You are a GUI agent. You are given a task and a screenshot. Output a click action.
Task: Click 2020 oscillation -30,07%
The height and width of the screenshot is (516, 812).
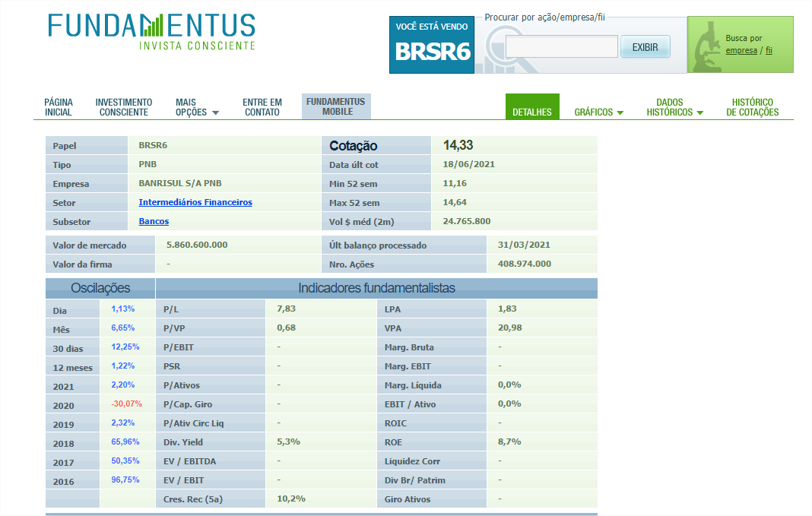126,404
